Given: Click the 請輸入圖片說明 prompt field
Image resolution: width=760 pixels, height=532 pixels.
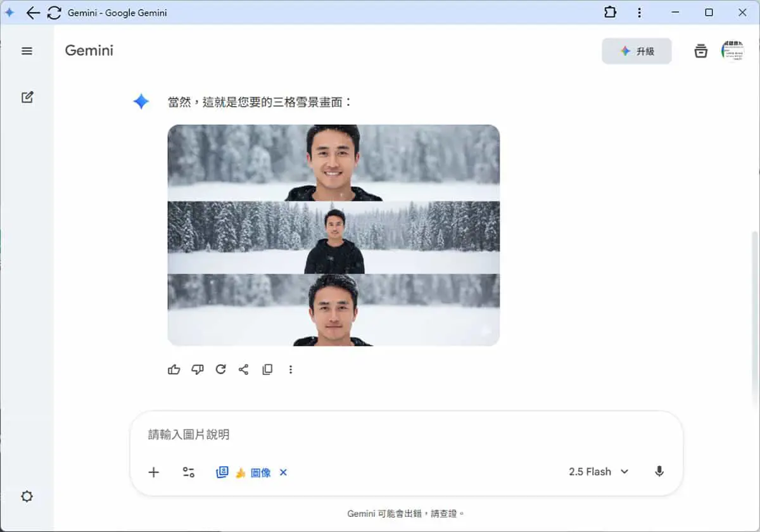Looking at the screenshot, I should [x=405, y=434].
